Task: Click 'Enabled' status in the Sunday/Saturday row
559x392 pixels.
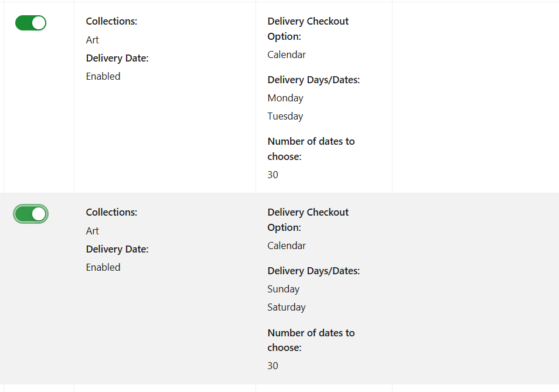Action: point(103,267)
